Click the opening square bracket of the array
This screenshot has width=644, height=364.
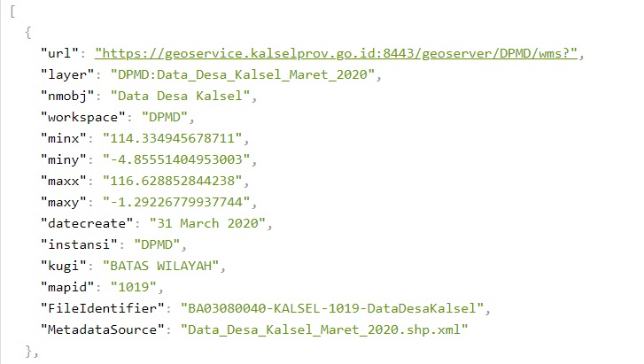12,12
